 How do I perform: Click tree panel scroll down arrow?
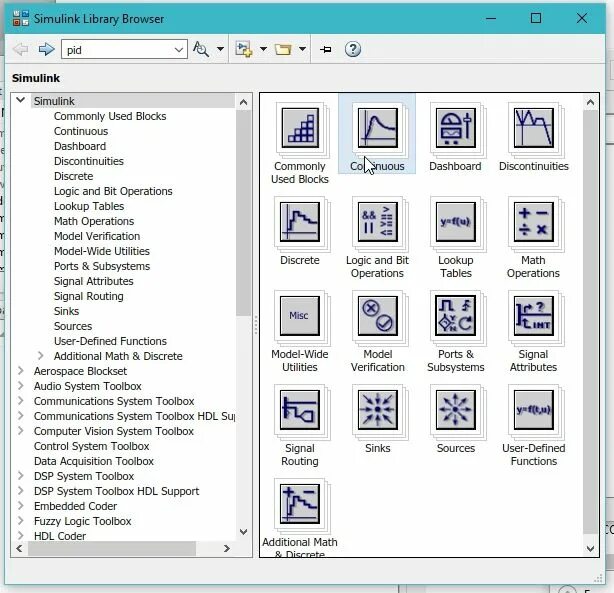click(243, 532)
